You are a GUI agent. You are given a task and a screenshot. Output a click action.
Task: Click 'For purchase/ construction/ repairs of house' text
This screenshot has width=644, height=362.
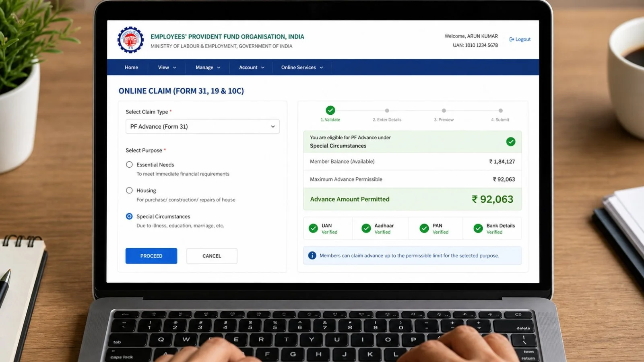tap(186, 200)
